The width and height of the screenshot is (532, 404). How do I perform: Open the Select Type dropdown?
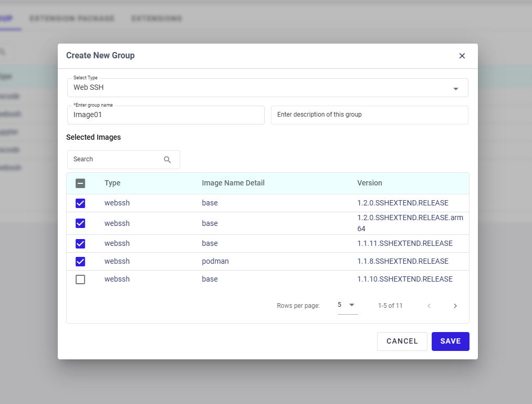pos(268,88)
